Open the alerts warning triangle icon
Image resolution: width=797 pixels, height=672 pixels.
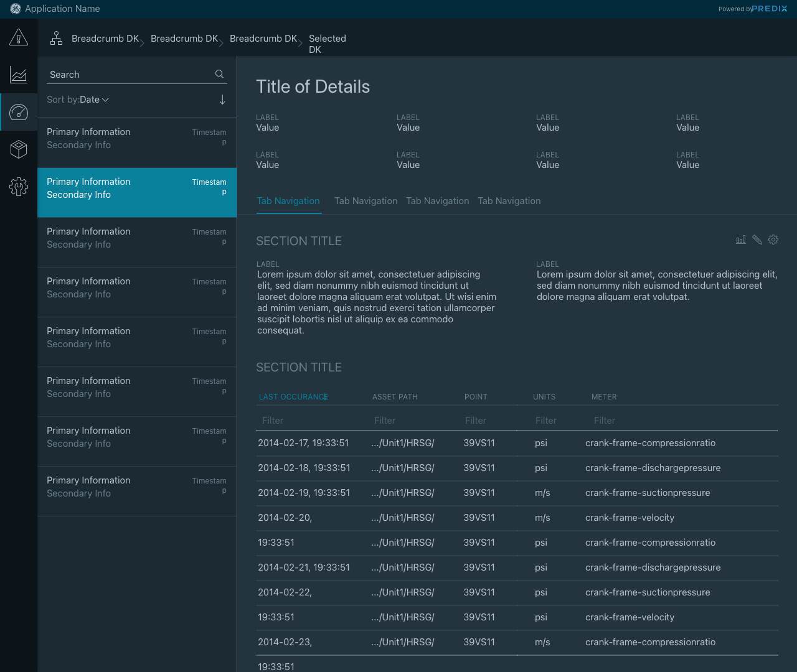(19, 37)
